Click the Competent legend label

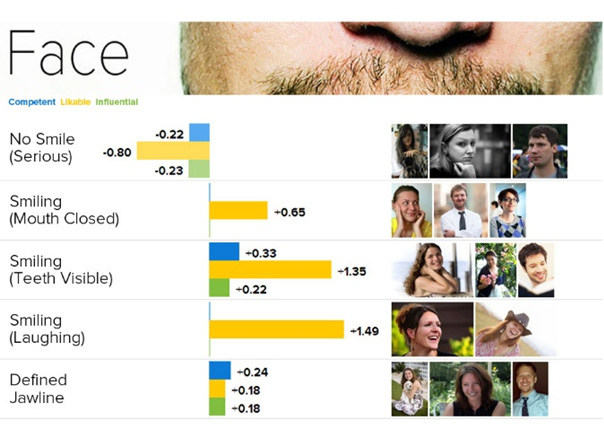32,102
